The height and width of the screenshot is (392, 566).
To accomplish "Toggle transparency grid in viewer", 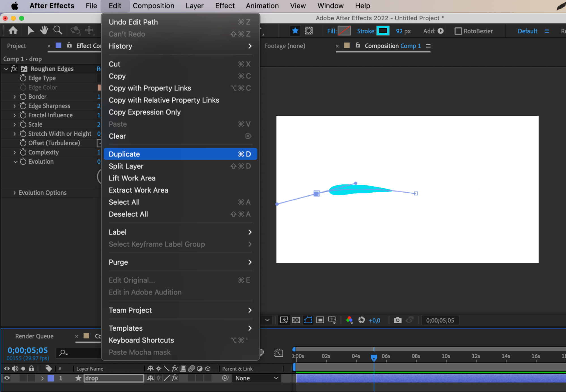I will pos(296,320).
